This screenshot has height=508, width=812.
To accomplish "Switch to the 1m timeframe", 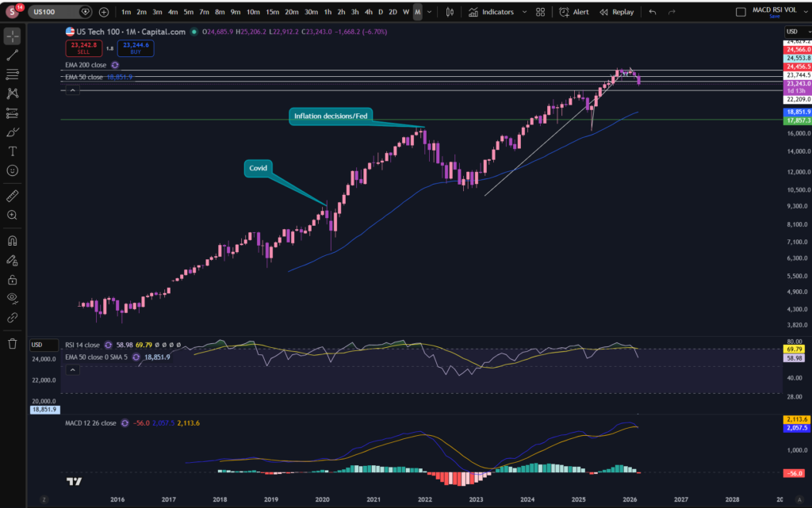I will [x=126, y=12].
